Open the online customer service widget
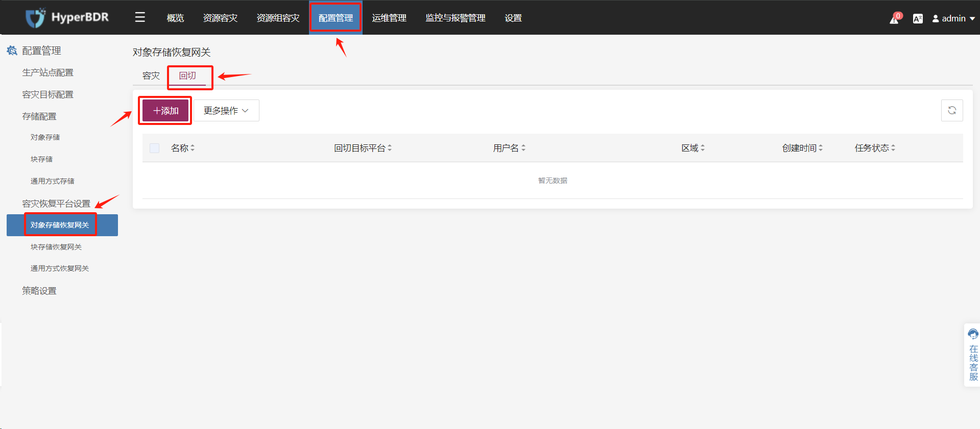The width and height of the screenshot is (980, 429). [x=973, y=355]
